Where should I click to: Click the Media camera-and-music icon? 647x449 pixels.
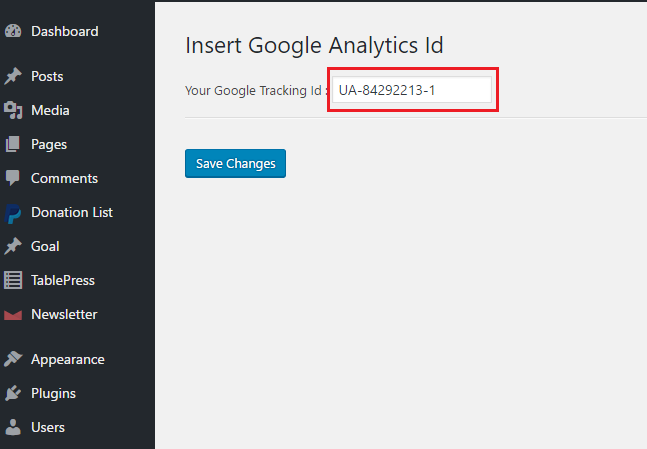[13, 110]
